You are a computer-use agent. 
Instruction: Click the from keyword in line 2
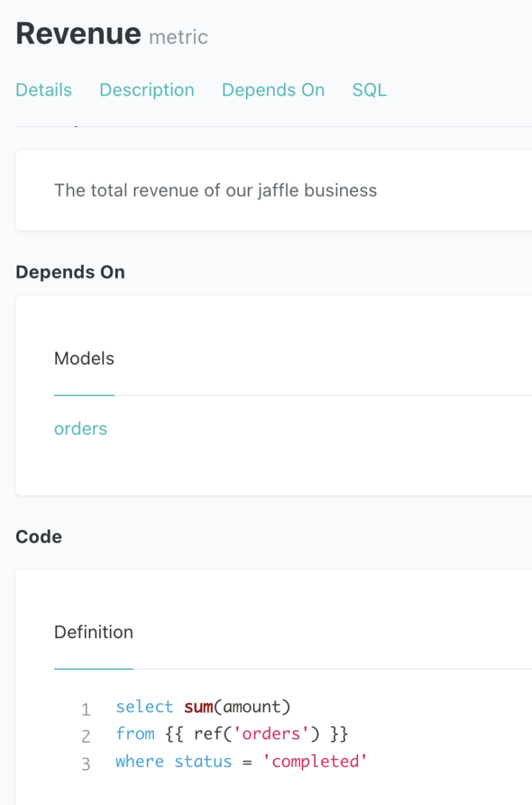[x=135, y=733]
